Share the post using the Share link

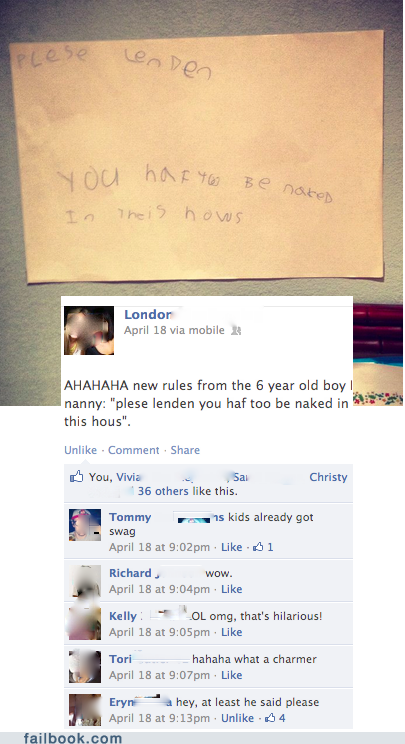pyautogui.click(x=185, y=450)
